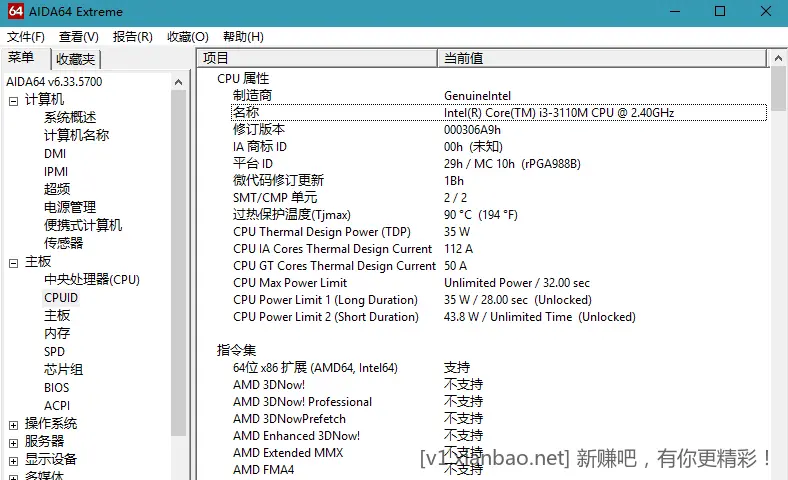The height and width of the screenshot is (480, 788).
Task: Open 内存 in the sidebar
Action: (57, 333)
